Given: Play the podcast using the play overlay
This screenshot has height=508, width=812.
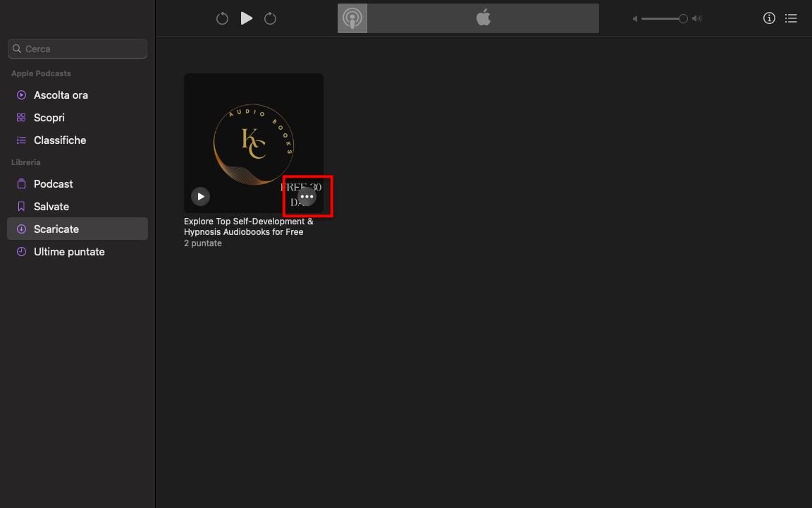Looking at the screenshot, I should tap(201, 196).
